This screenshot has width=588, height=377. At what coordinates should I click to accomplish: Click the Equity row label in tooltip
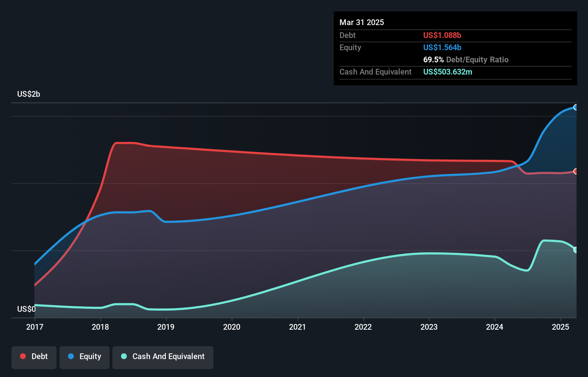[350, 47]
